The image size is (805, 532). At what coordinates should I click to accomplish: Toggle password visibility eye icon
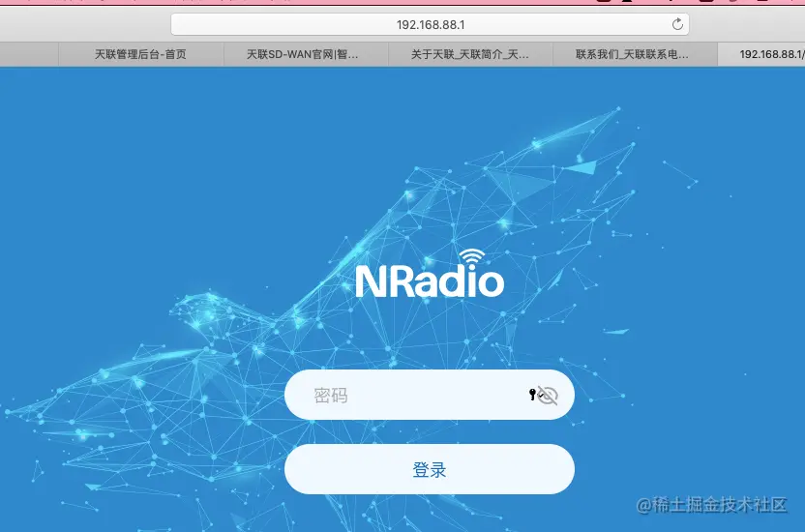tap(549, 395)
